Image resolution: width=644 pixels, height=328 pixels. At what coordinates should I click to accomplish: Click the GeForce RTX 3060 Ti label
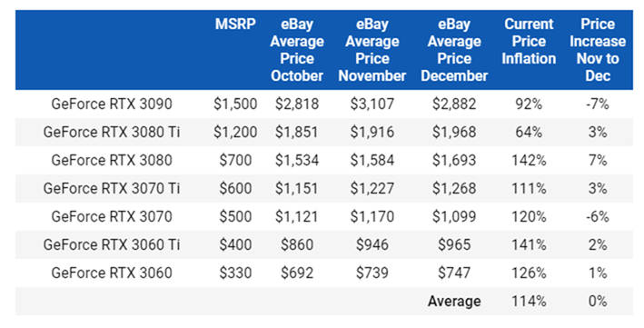pyautogui.click(x=112, y=244)
